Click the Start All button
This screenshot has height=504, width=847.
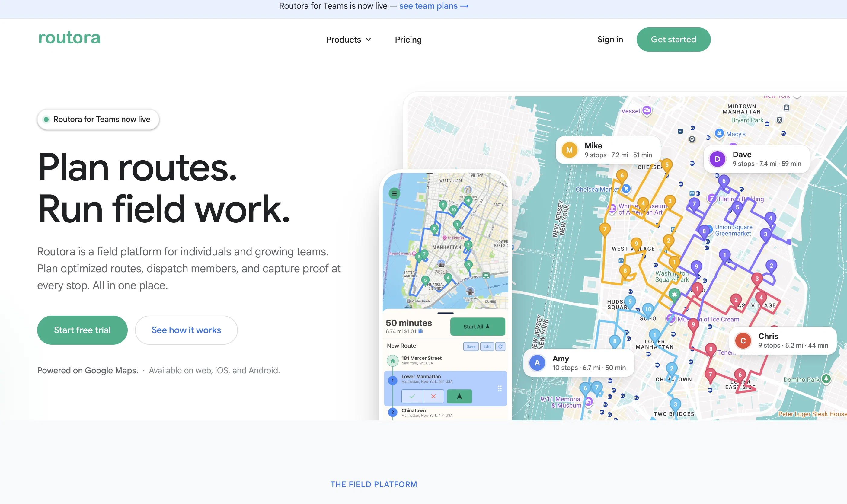(477, 326)
